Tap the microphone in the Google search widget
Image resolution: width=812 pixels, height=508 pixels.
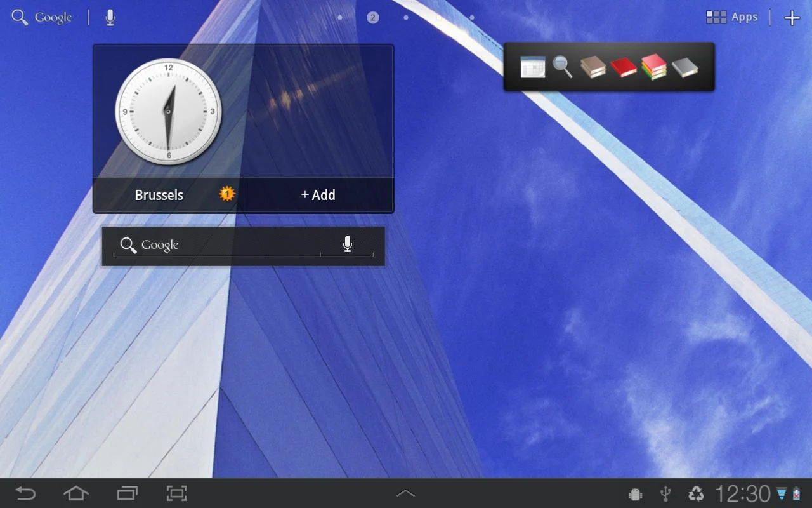[x=348, y=244]
